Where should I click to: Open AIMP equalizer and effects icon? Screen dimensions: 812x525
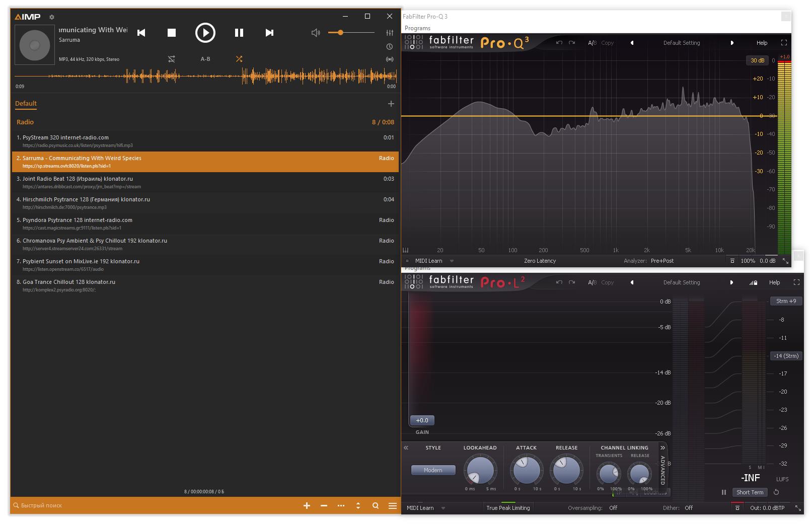click(x=390, y=33)
